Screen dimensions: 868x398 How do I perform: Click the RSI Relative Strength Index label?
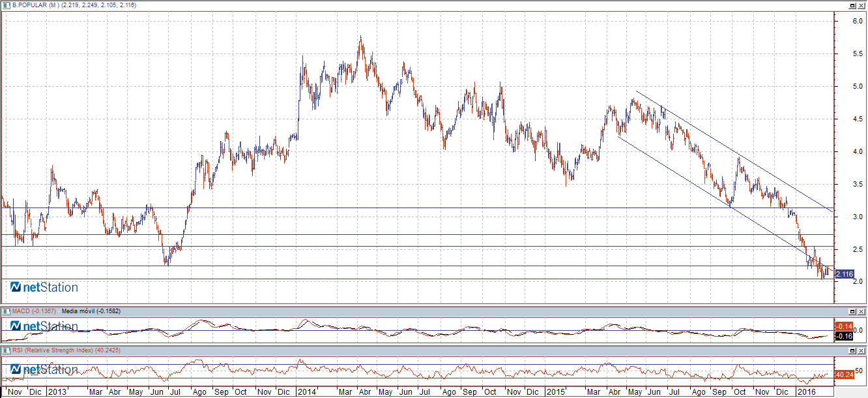click(x=57, y=350)
